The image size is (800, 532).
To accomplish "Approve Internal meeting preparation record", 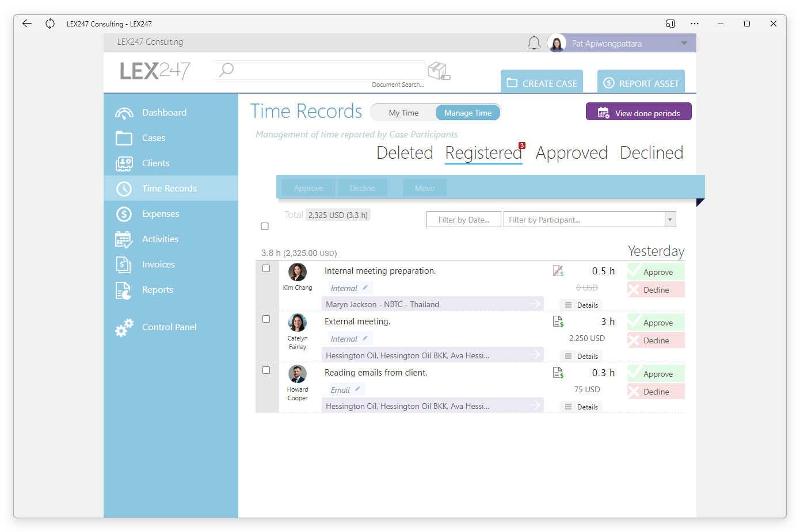I will tap(656, 271).
